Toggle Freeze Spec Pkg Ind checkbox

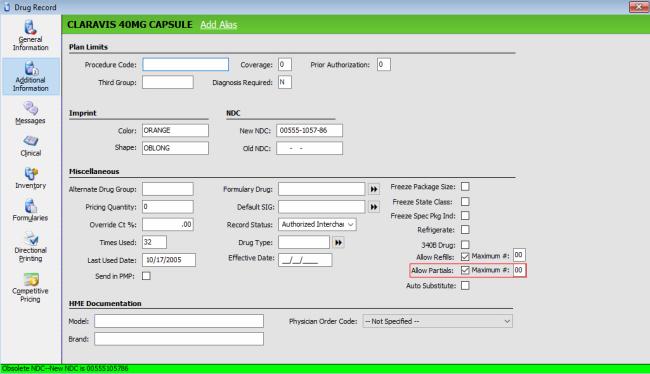465,216
